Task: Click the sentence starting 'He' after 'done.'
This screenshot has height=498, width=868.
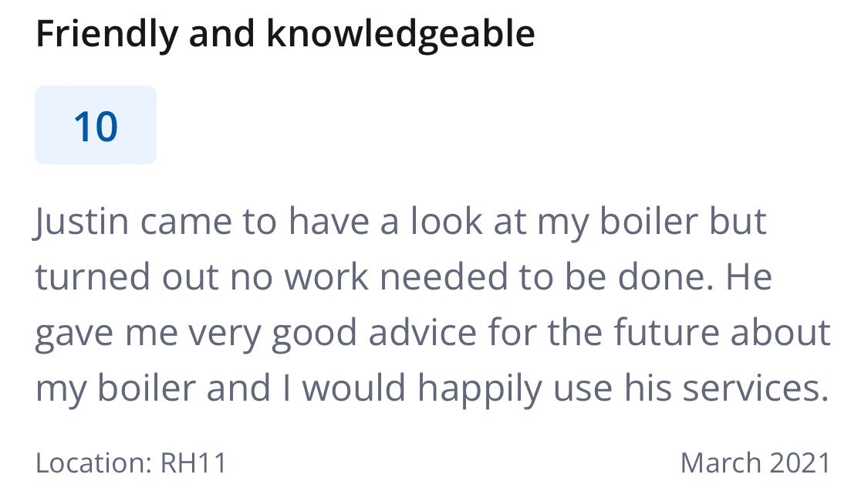Action: coord(433,332)
